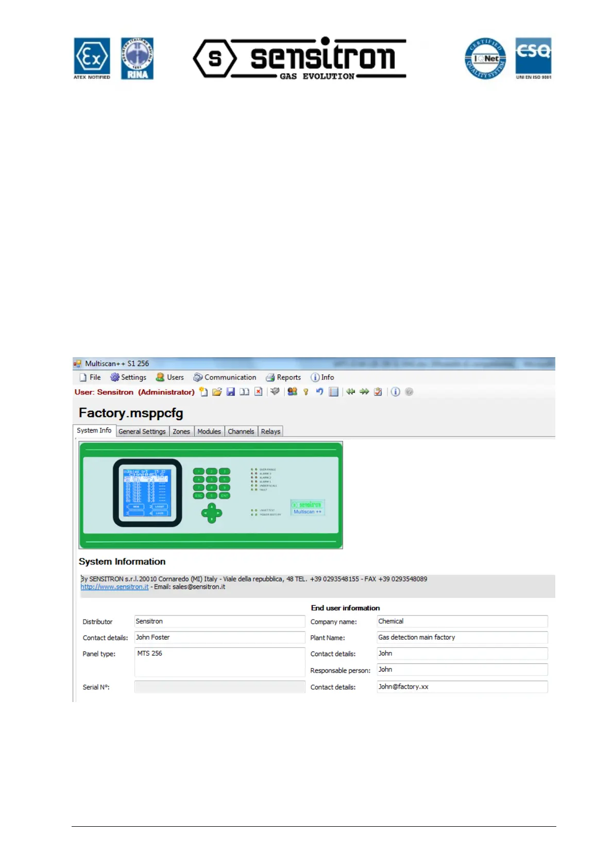Switch to the Channels tab

[241, 431]
